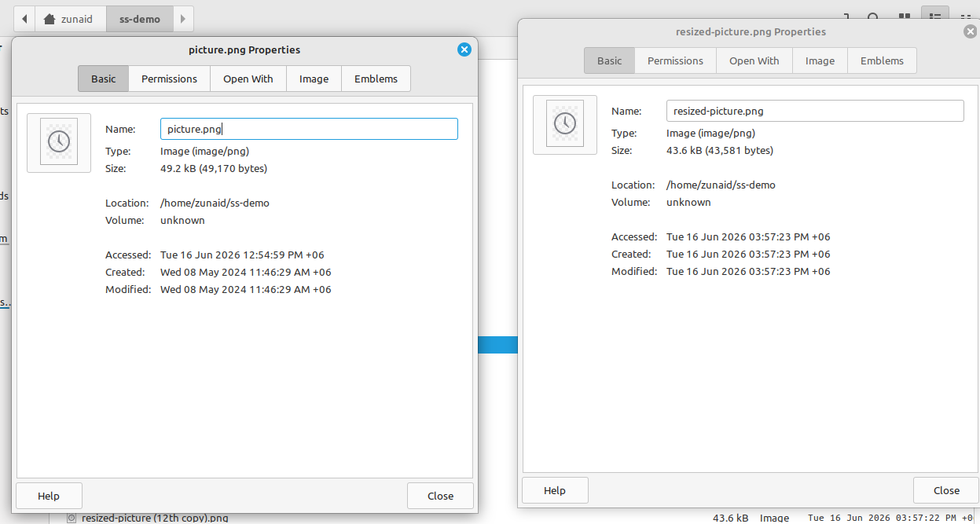Screen dimensions: 980x524
Task: Click the Modified date in resized-picture.png Properties
Action: tap(748, 271)
